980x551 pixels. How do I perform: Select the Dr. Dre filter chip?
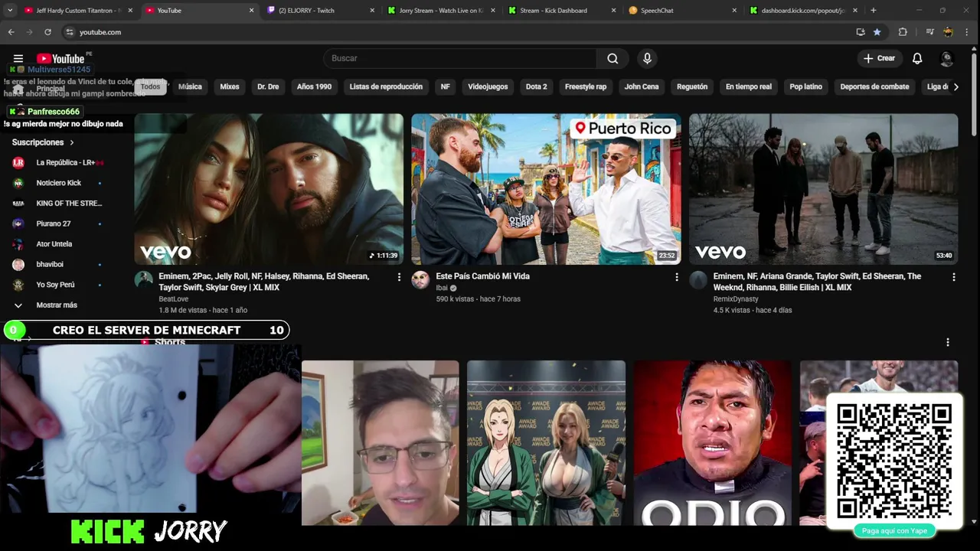268,86
